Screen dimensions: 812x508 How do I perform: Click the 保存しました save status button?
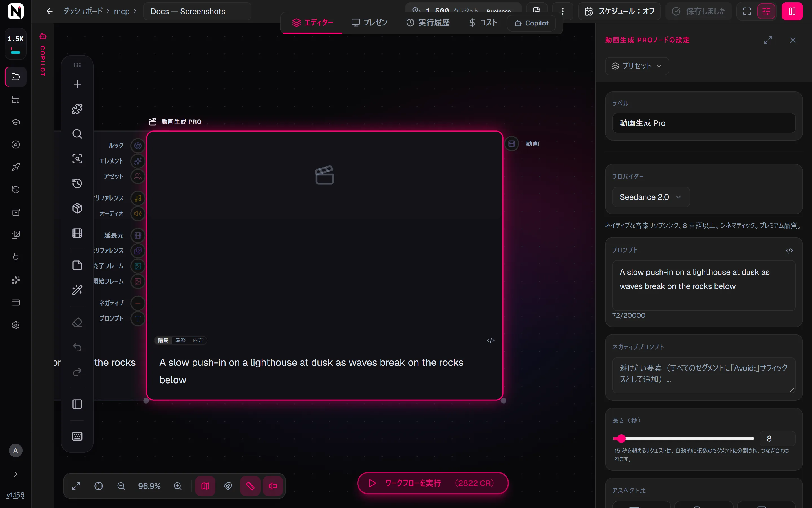pos(699,11)
